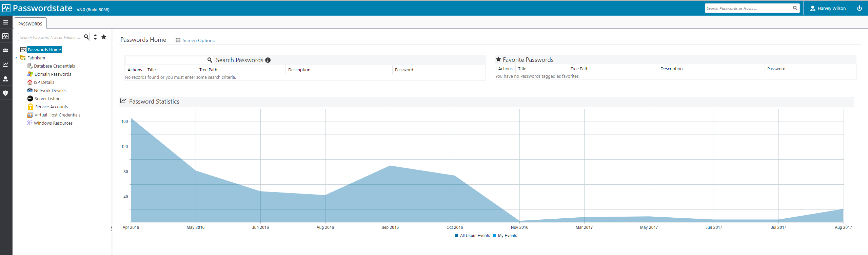Open Harvey Wilson user menu
This screenshot has width=868, height=255.
click(x=827, y=8)
